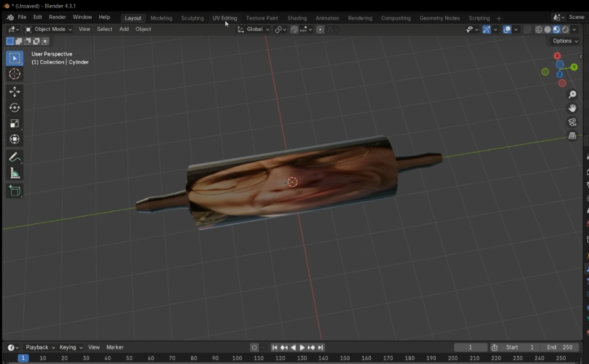Switch to the UV Editing workspace tab
589x364 pixels.
[225, 18]
